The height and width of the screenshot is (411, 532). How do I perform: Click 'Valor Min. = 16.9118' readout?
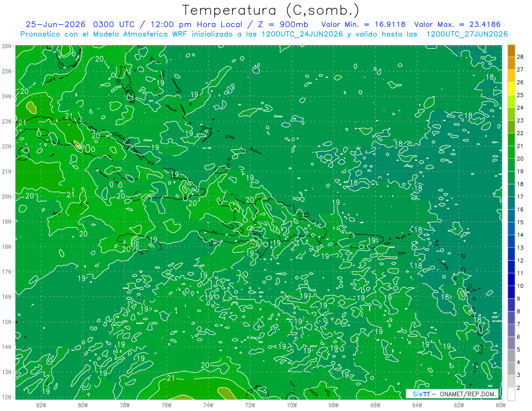click(x=364, y=24)
